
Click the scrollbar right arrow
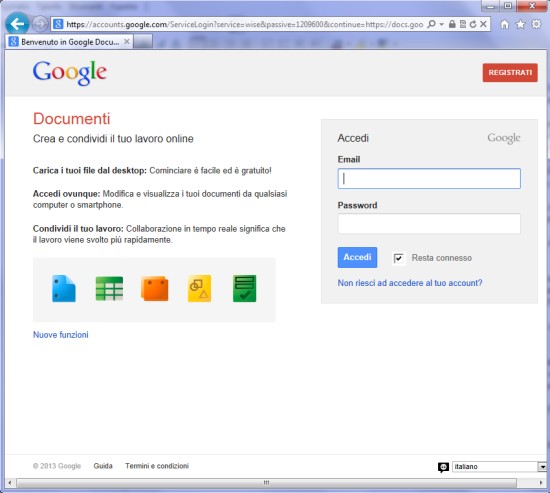541,483
